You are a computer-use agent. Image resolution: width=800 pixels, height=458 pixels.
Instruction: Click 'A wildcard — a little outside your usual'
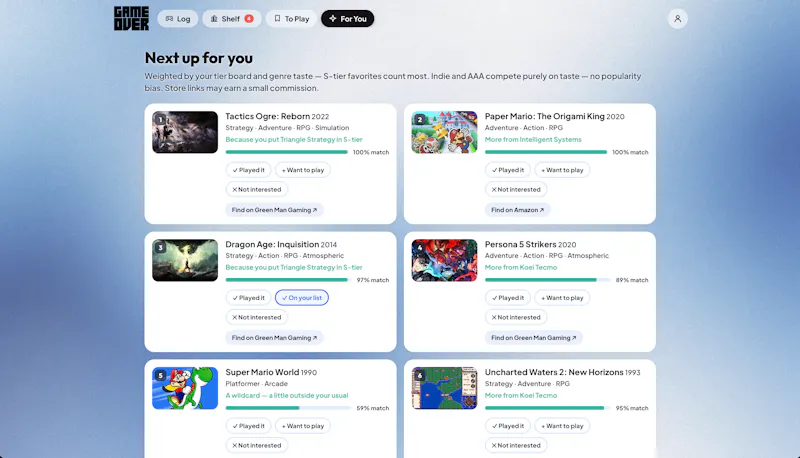(x=287, y=395)
